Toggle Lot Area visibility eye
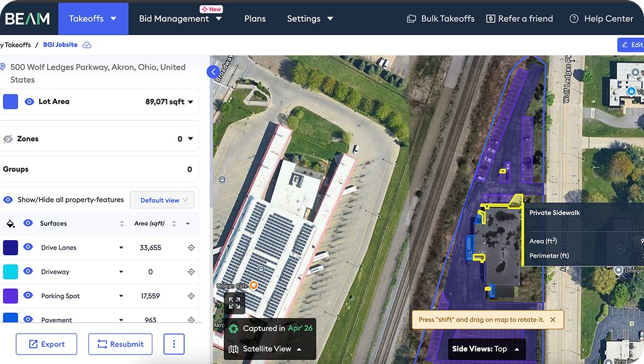The image size is (644, 364). [29, 101]
